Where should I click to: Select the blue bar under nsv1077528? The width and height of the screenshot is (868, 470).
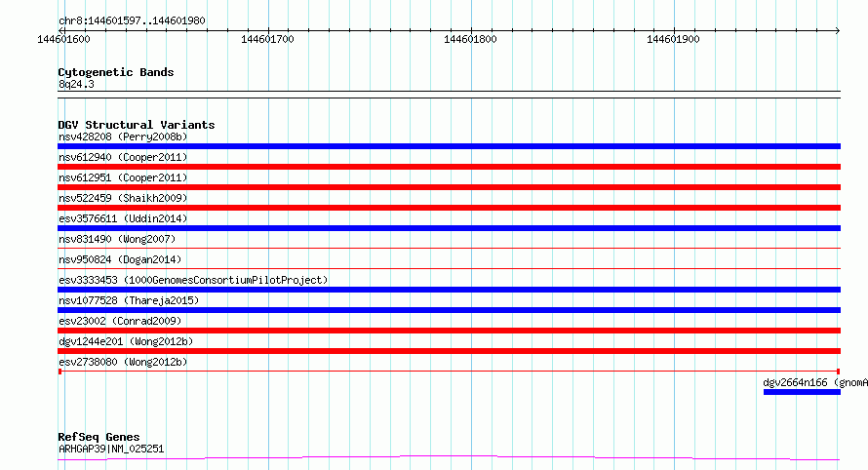click(449, 310)
